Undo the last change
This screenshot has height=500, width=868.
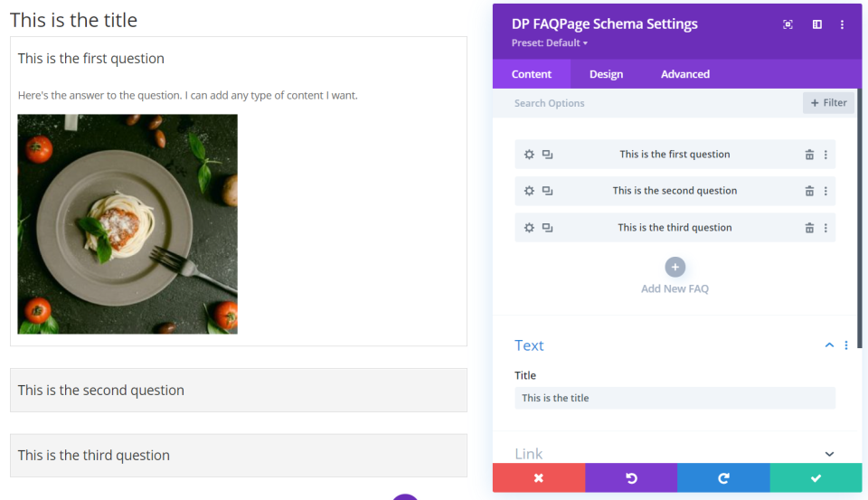point(631,477)
